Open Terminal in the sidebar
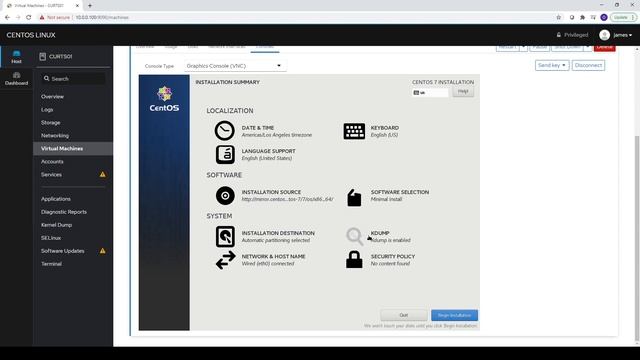This screenshot has width=640, height=360. 51,264
